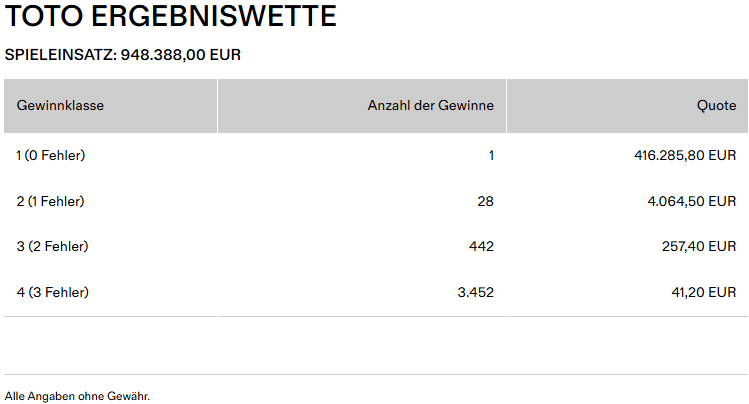749x404 pixels.
Task: Click the winner count value 28
Action: pos(486,201)
